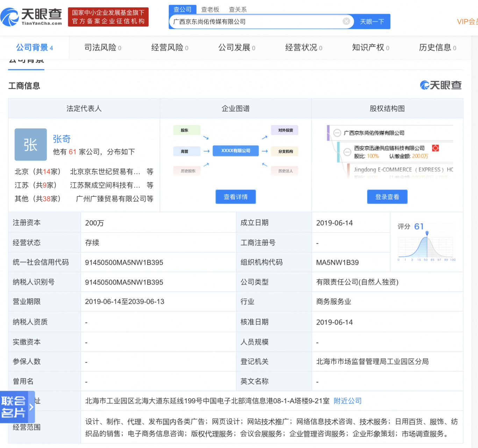Viewport: 478px width, 448px height.
Task: Click 查看详情 under enterprise graph
Action: [235, 197]
